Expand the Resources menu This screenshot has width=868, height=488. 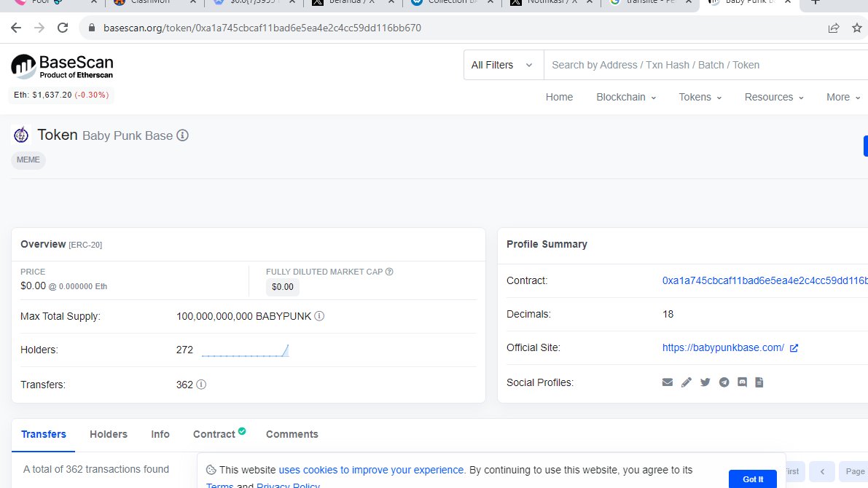(774, 97)
